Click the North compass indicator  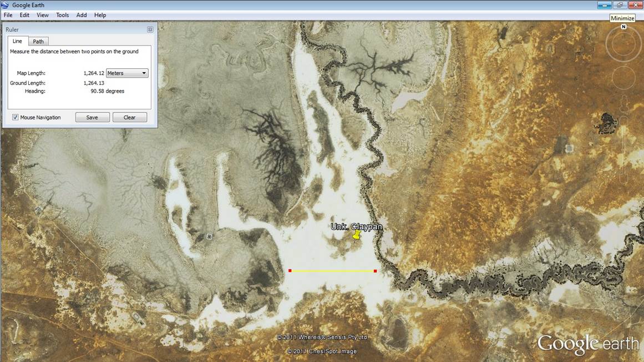(x=623, y=26)
